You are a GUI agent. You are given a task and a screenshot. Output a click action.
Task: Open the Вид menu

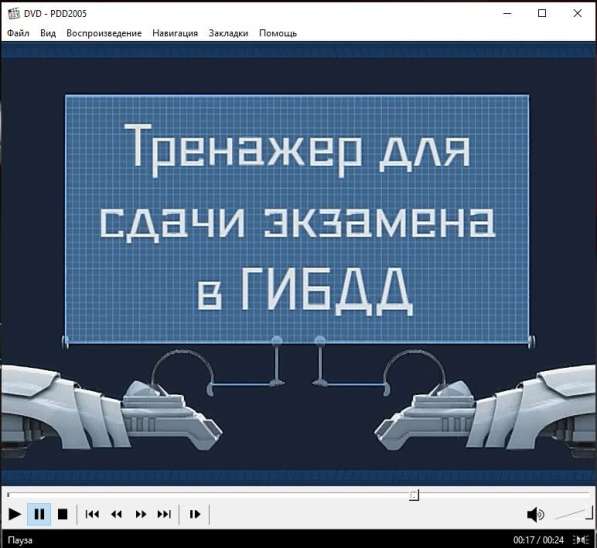click(x=48, y=33)
